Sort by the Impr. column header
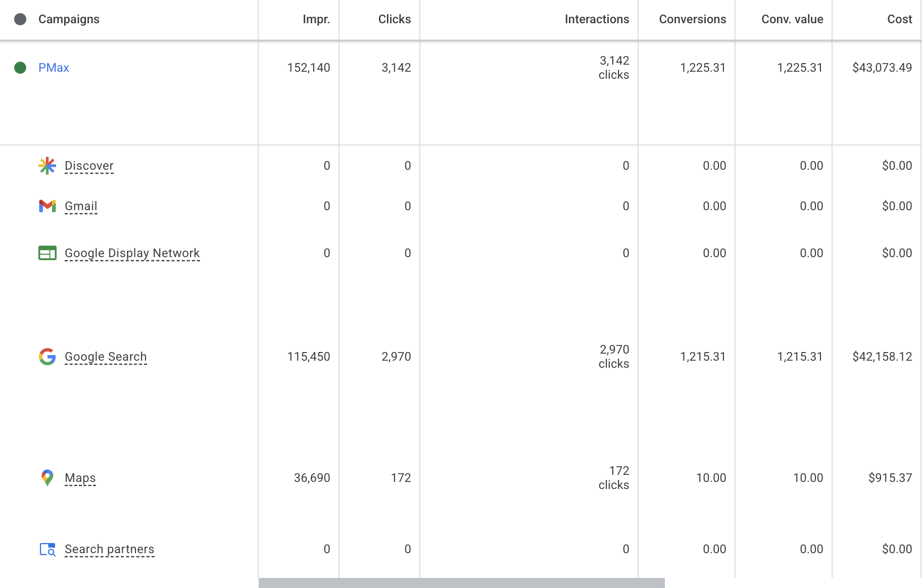The height and width of the screenshot is (588, 922). 316,19
